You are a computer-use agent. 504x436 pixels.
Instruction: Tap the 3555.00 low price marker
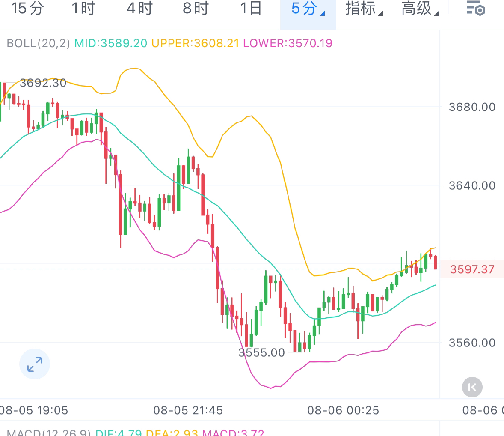pos(261,353)
